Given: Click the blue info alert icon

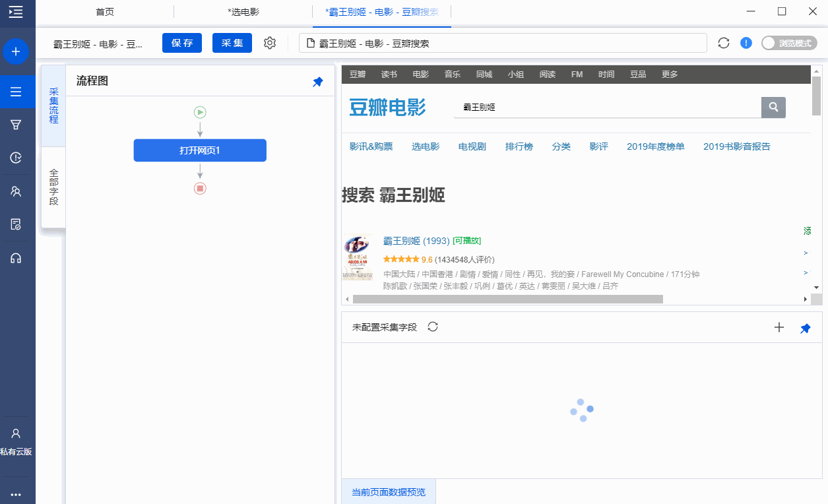Looking at the screenshot, I should 746,43.
